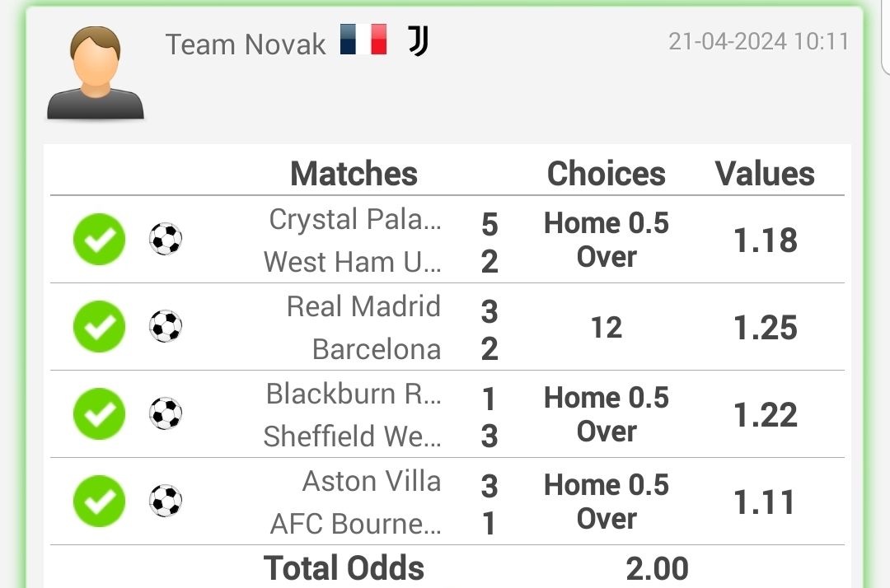Tap the 1.25 odds value
The height and width of the screenshot is (588, 890).
[x=765, y=328]
